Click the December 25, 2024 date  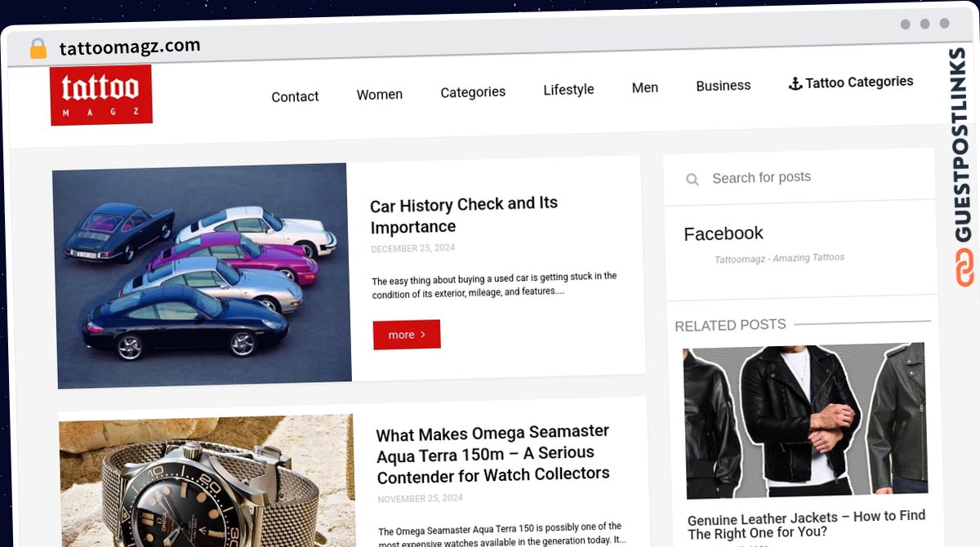[413, 248]
